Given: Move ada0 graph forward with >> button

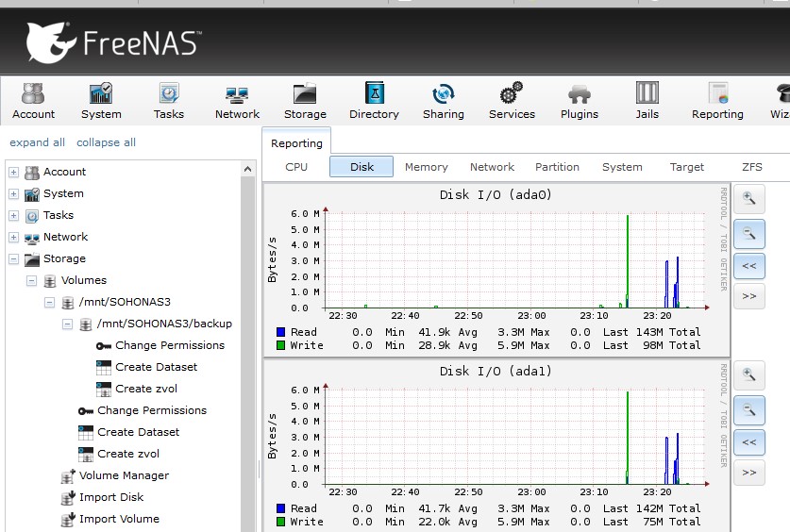Looking at the screenshot, I should [x=749, y=296].
